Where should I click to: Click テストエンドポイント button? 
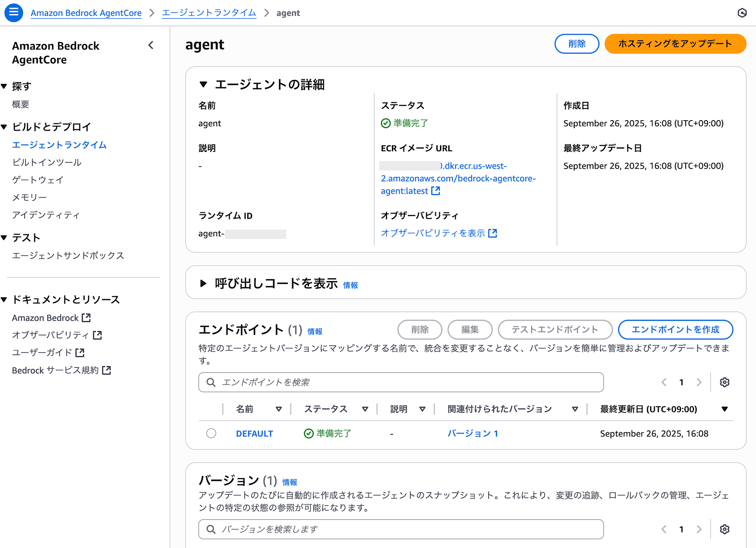[555, 330]
